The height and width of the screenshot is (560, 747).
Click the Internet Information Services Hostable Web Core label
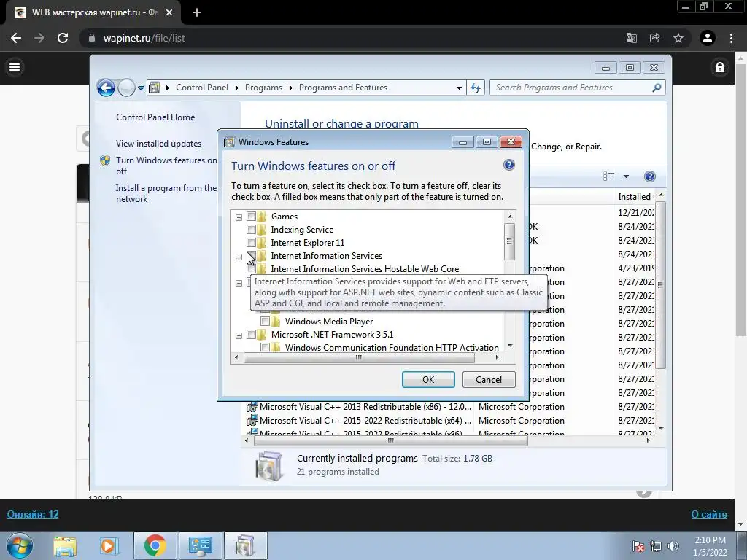[365, 269]
